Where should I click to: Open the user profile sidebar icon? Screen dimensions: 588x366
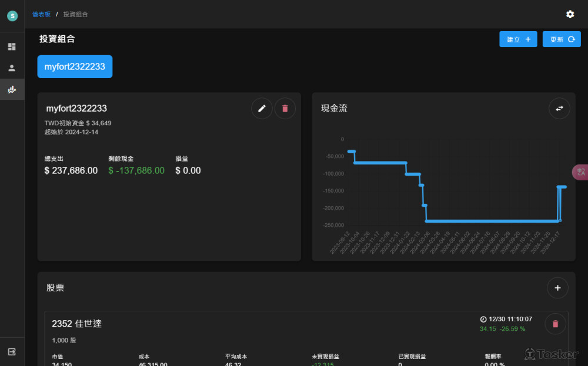pyautogui.click(x=12, y=68)
